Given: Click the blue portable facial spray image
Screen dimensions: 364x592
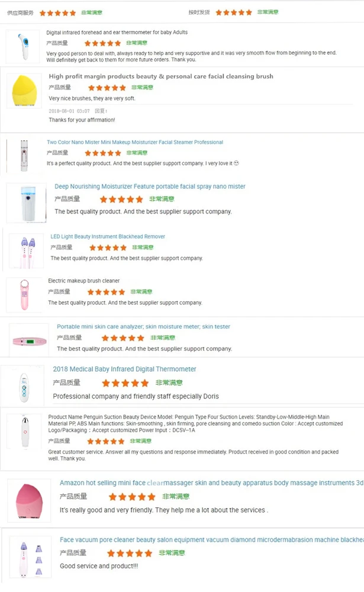Looking at the screenshot, I should click(x=27, y=202).
